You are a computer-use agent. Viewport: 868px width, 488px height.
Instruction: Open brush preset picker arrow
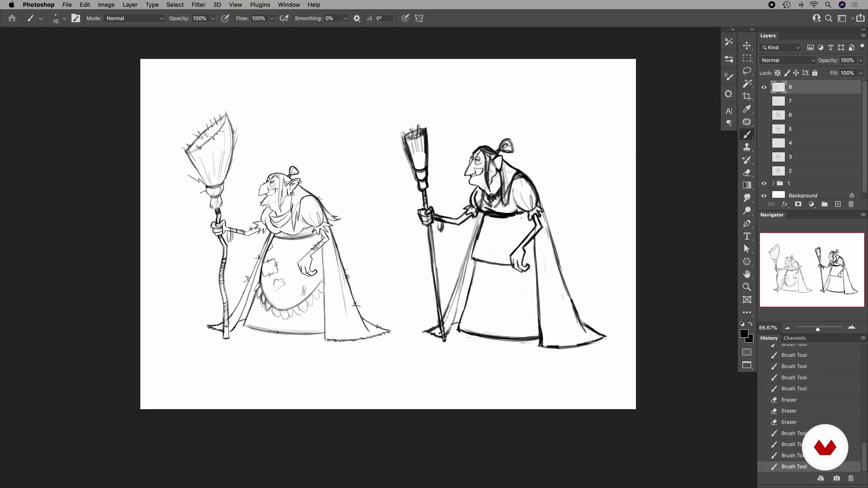[x=64, y=18]
